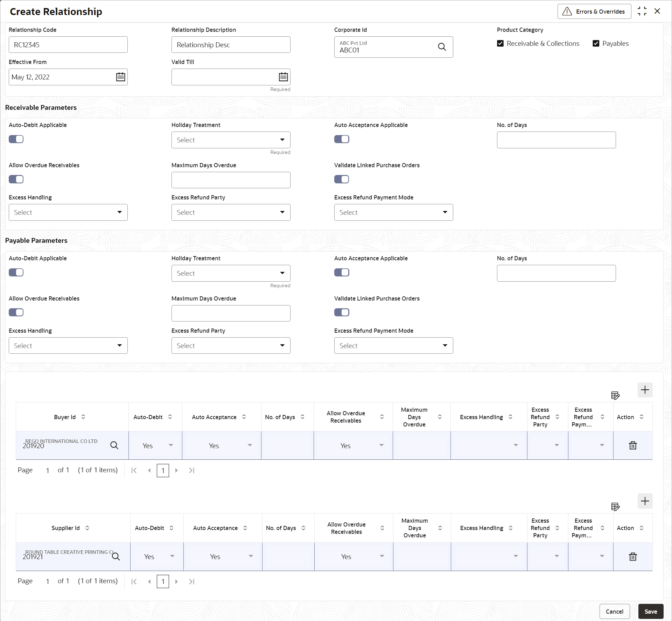Search Supplier Id lookup in ROUND TABLE row
The height and width of the screenshot is (621, 672).
116,556
